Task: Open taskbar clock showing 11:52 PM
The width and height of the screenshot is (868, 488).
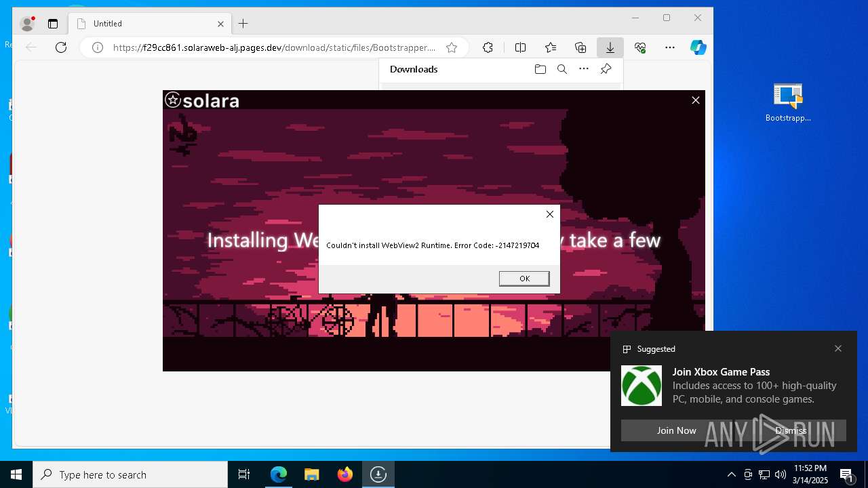Action: click(x=810, y=474)
